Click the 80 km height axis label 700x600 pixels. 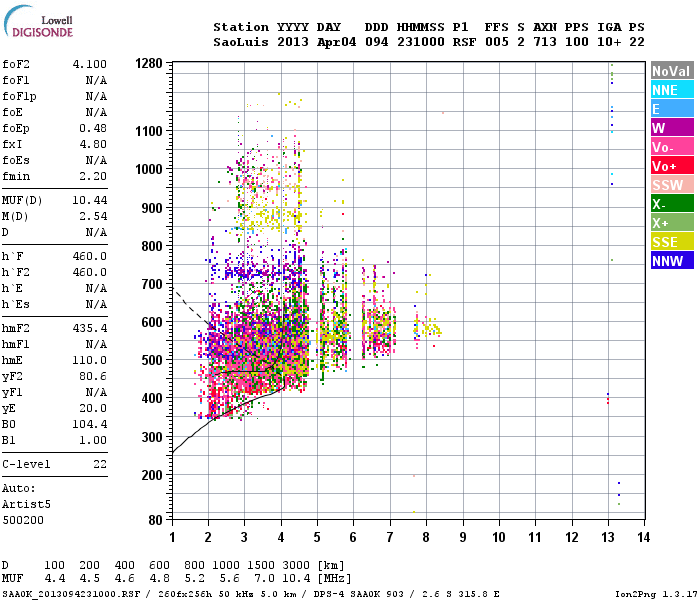pos(155,520)
